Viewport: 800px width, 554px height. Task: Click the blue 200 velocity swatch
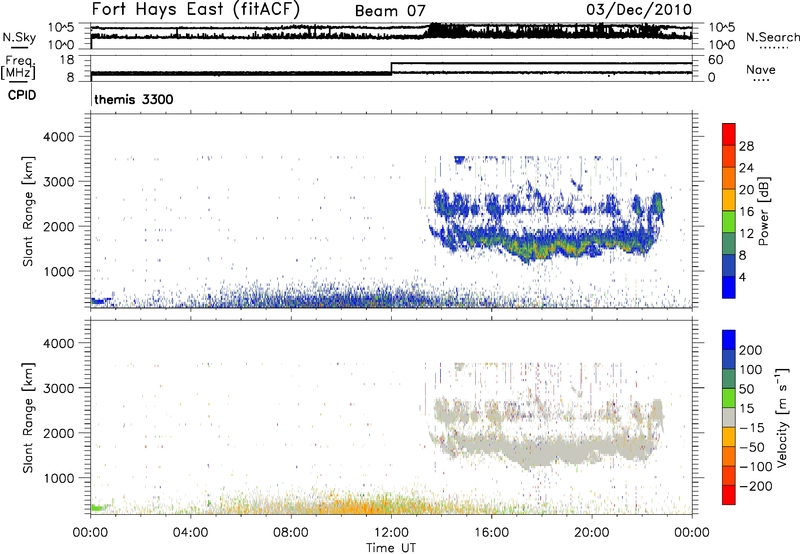[729, 340]
